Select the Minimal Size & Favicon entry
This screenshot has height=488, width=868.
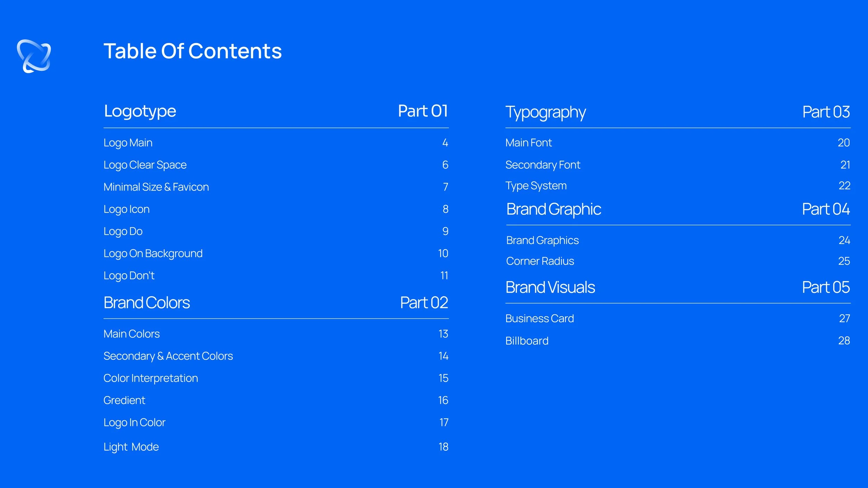point(156,187)
